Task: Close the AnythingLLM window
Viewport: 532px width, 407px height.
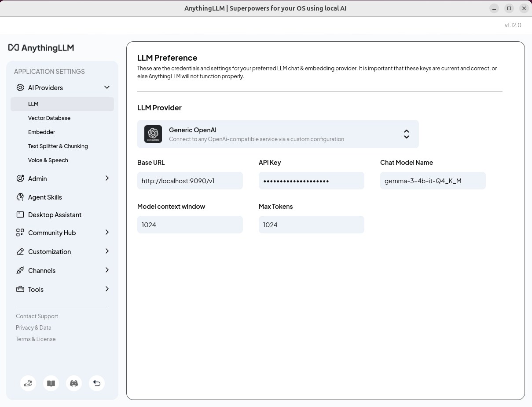Action: 524,8
